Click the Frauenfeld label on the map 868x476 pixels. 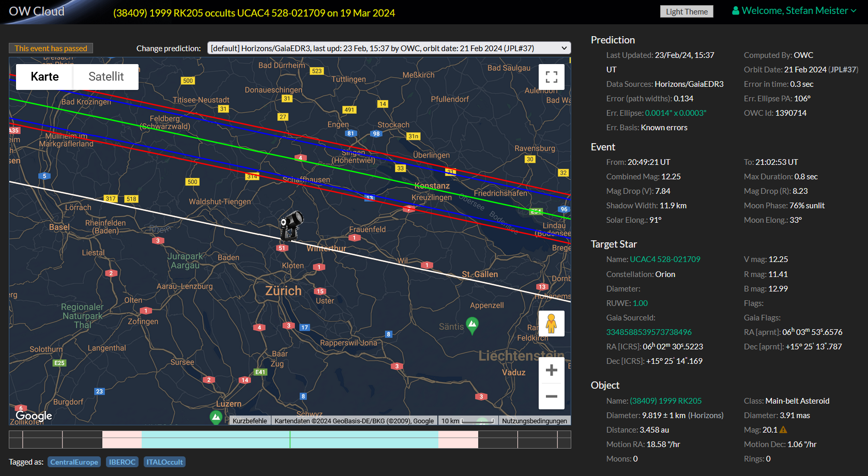tap(368, 229)
